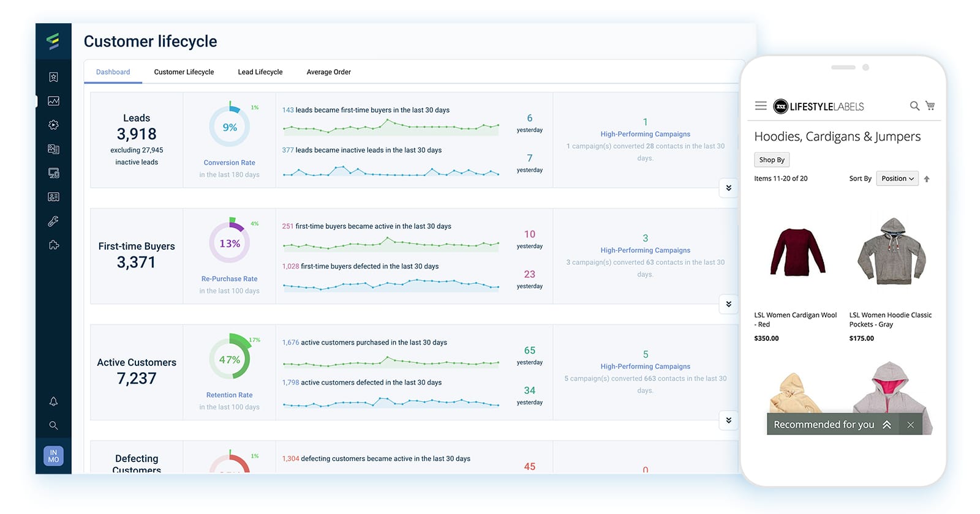Viewport: 980px width, 514px height.
Task: Click the sidebar search magnifier icon
Action: click(53, 425)
